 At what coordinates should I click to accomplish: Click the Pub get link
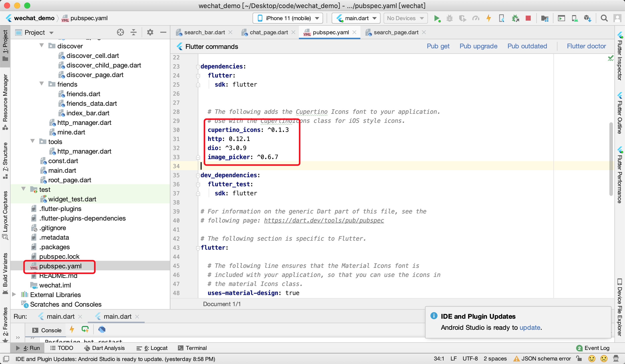(438, 46)
